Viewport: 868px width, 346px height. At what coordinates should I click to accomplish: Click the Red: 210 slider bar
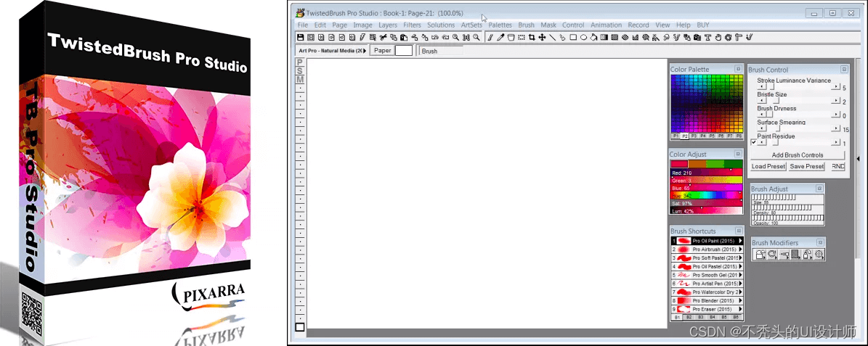(707, 173)
